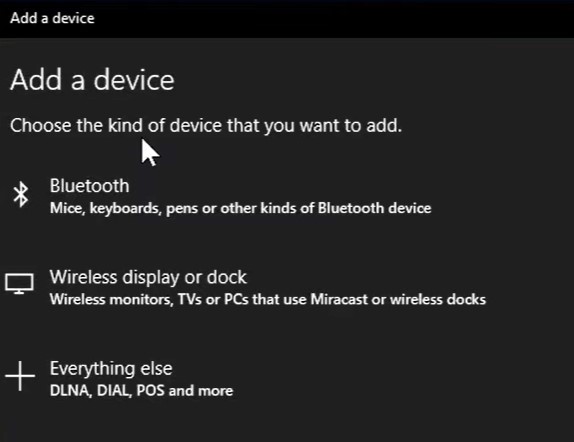Click the words wireless docks in the subtitle
Image resolution: width=574 pixels, height=442 pixels.
tap(438, 299)
